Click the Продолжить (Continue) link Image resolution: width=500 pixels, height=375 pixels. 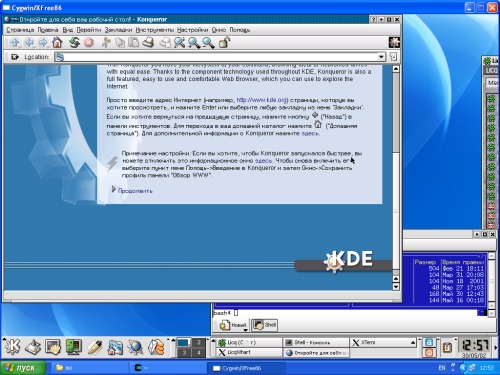pyautogui.click(x=135, y=191)
